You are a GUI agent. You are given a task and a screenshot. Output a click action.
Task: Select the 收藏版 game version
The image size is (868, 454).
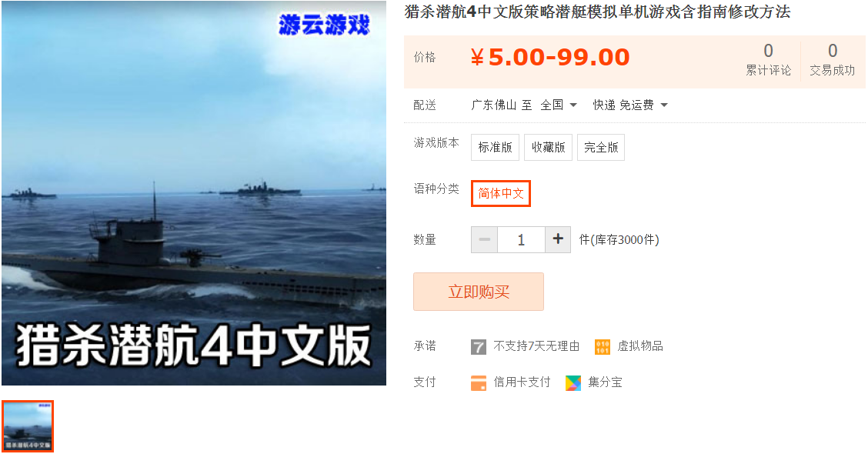click(x=548, y=147)
